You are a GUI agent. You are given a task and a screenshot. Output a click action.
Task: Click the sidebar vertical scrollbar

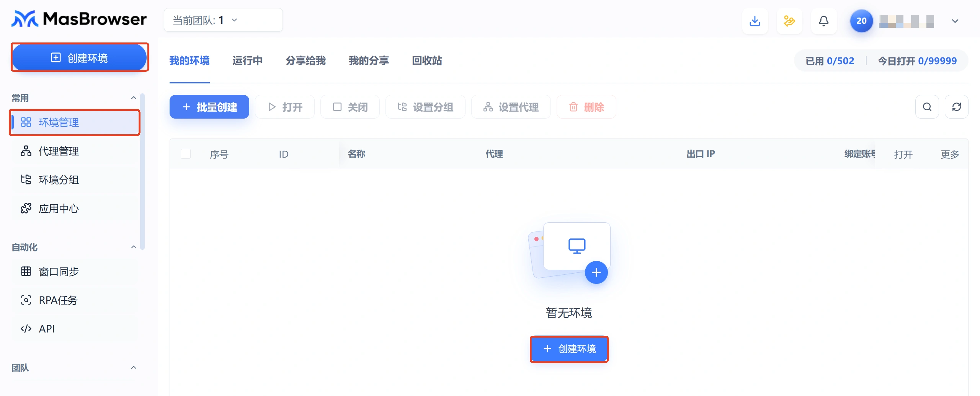(142, 171)
